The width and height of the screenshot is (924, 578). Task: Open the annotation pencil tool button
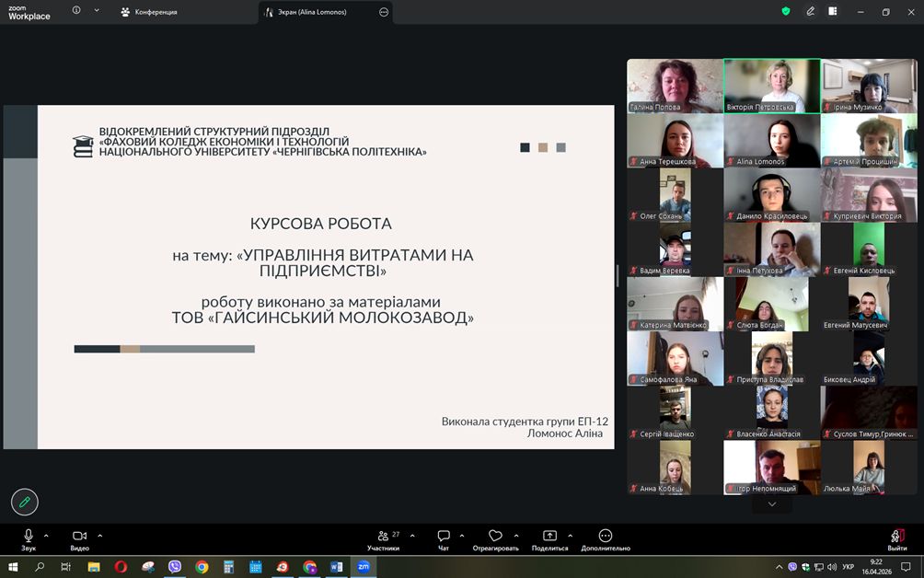pos(25,502)
